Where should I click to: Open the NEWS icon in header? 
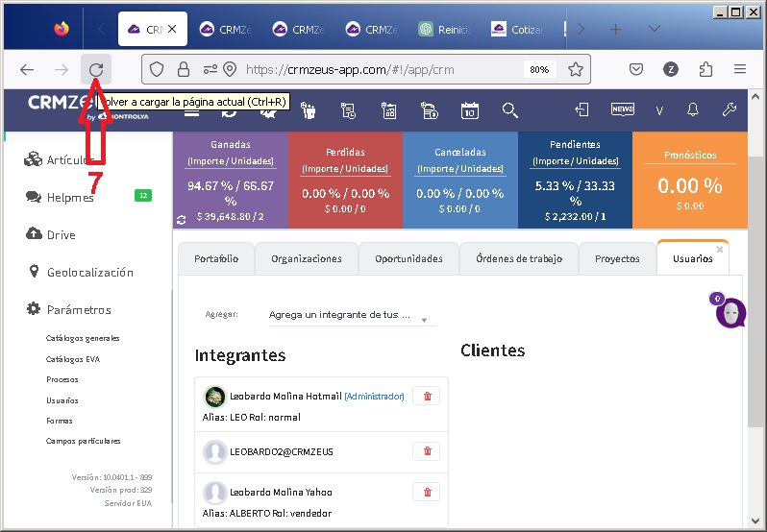[x=622, y=110]
